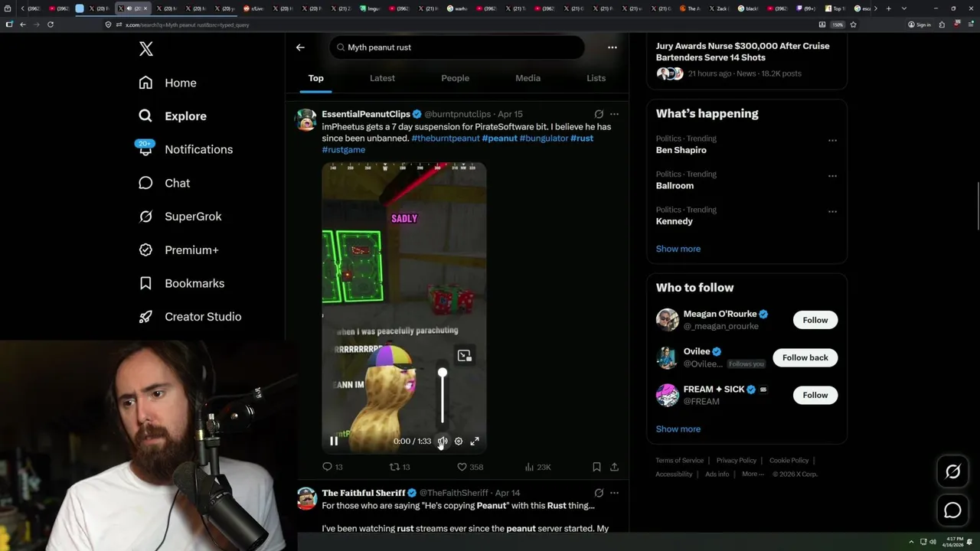Open a new browser tab

[x=888, y=8]
